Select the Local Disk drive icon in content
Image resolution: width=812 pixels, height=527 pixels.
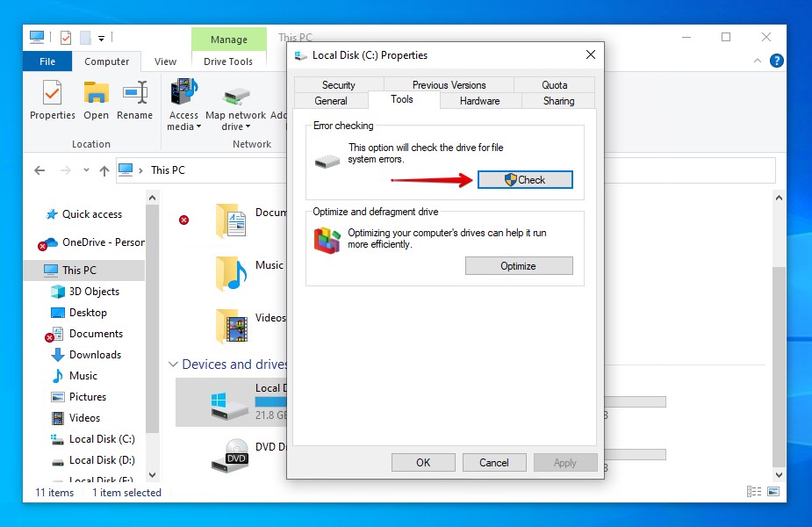(229, 407)
